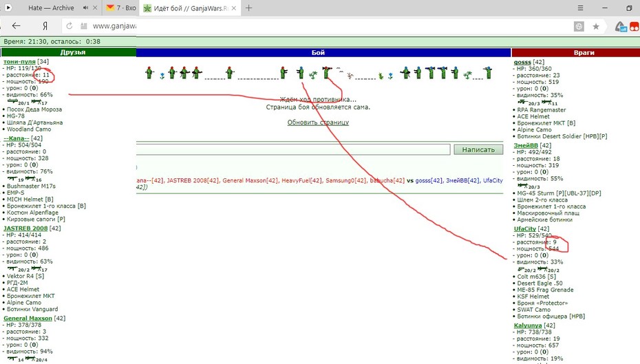640x364 pixels.
Task: Switch to the Hate — Archive tab
Action: click(51, 8)
